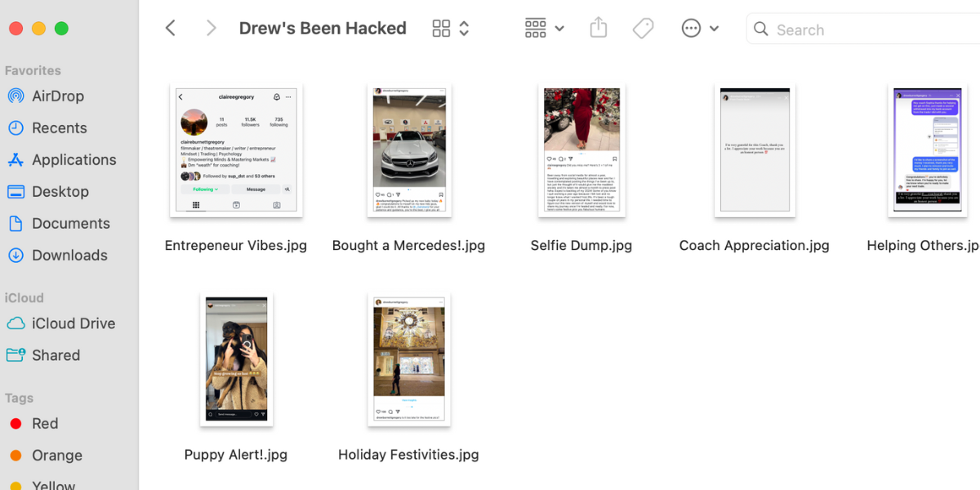Open Applications from the sidebar
The height and width of the screenshot is (490, 980).
(x=73, y=160)
